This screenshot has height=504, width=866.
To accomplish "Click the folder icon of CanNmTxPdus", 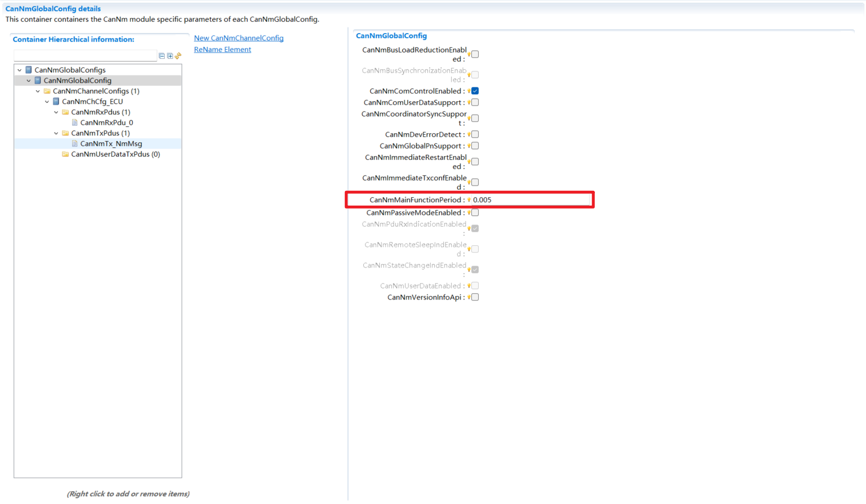I will (x=65, y=133).
